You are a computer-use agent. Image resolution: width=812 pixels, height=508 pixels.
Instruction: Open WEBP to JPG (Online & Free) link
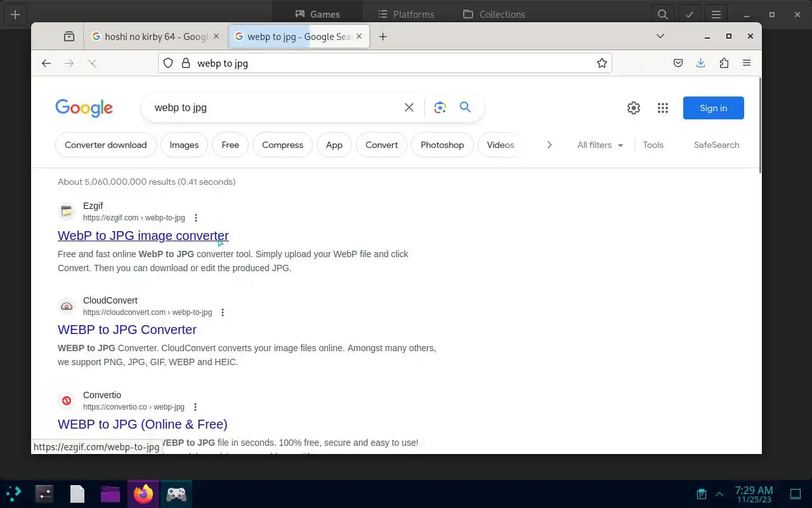click(x=143, y=424)
